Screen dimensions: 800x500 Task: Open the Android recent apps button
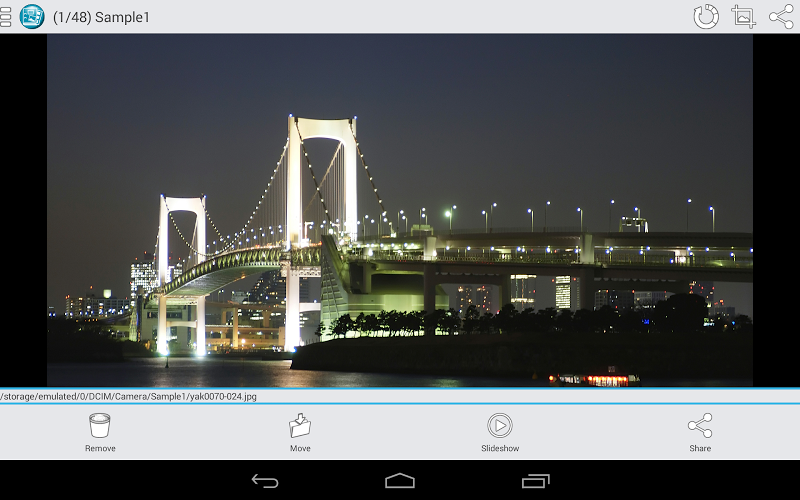535,481
